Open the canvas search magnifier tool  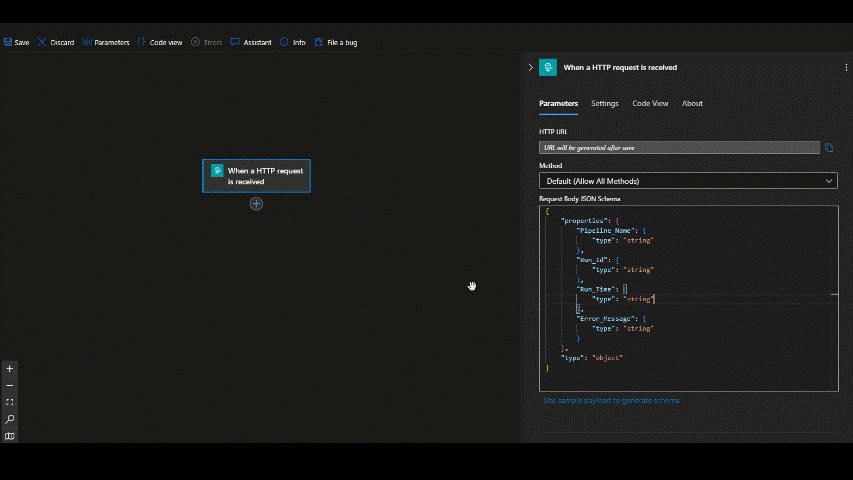(10, 419)
